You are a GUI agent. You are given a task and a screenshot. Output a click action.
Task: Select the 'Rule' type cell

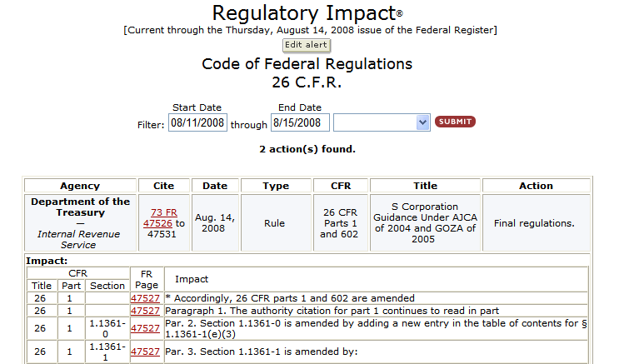coord(276,223)
